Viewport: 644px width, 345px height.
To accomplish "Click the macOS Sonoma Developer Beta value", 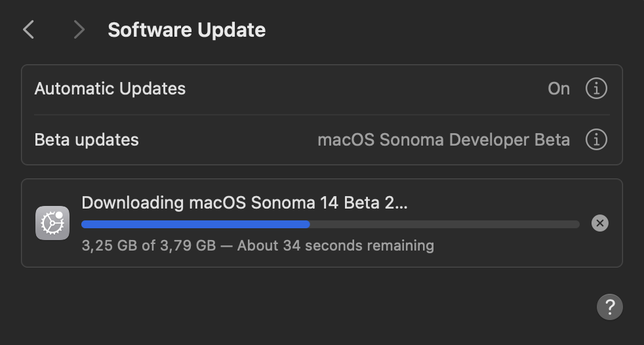I will 443,140.
